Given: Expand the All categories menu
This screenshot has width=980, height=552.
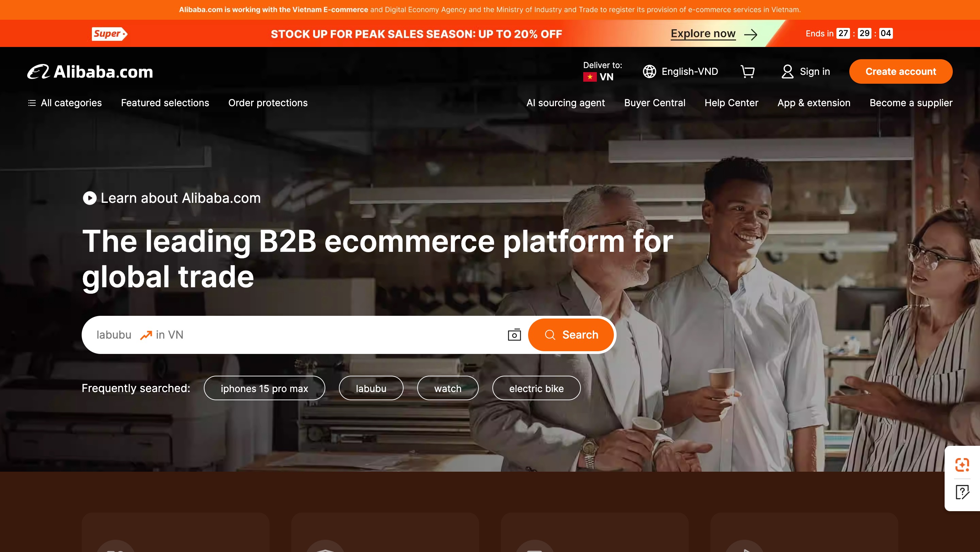Looking at the screenshot, I should click(65, 103).
